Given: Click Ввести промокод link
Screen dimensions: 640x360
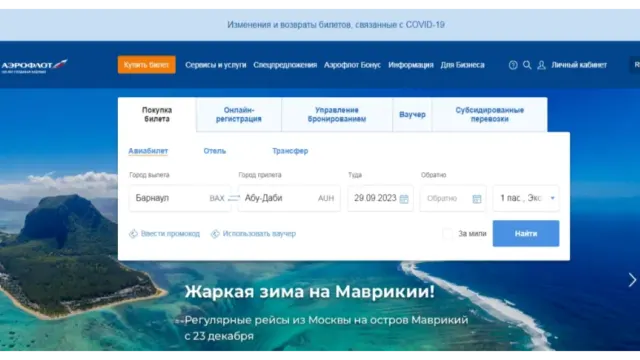Looking at the screenshot, I should [x=170, y=234].
